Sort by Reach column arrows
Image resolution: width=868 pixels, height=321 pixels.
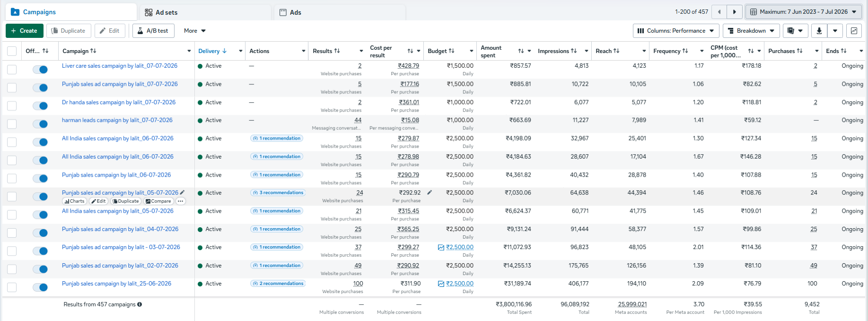coord(617,51)
